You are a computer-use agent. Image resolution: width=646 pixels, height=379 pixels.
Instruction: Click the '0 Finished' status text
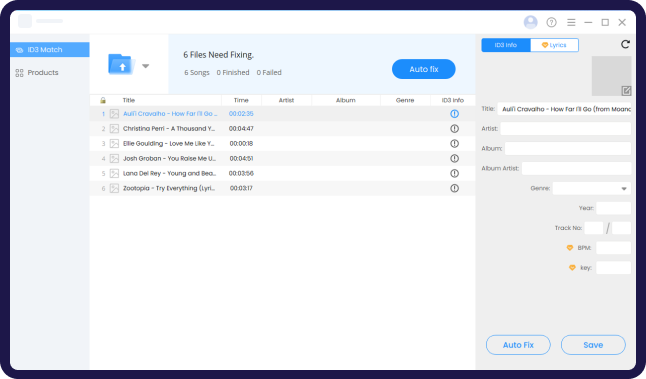pyautogui.click(x=233, y=73)
